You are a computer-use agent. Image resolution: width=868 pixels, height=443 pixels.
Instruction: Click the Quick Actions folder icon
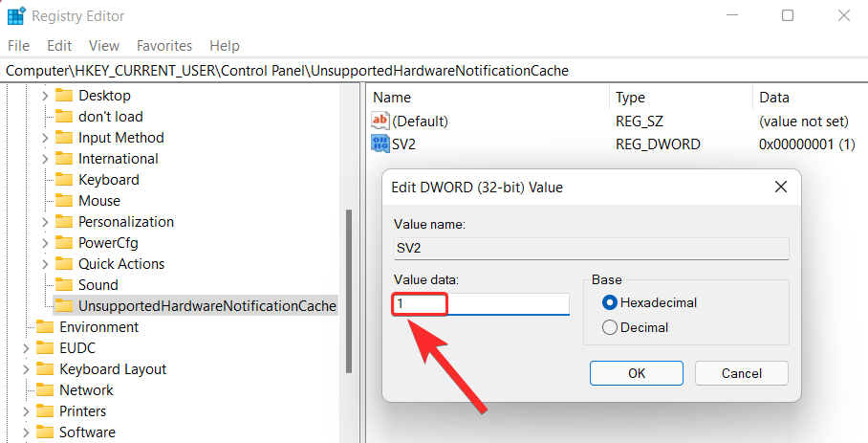(x=64, y=264)
